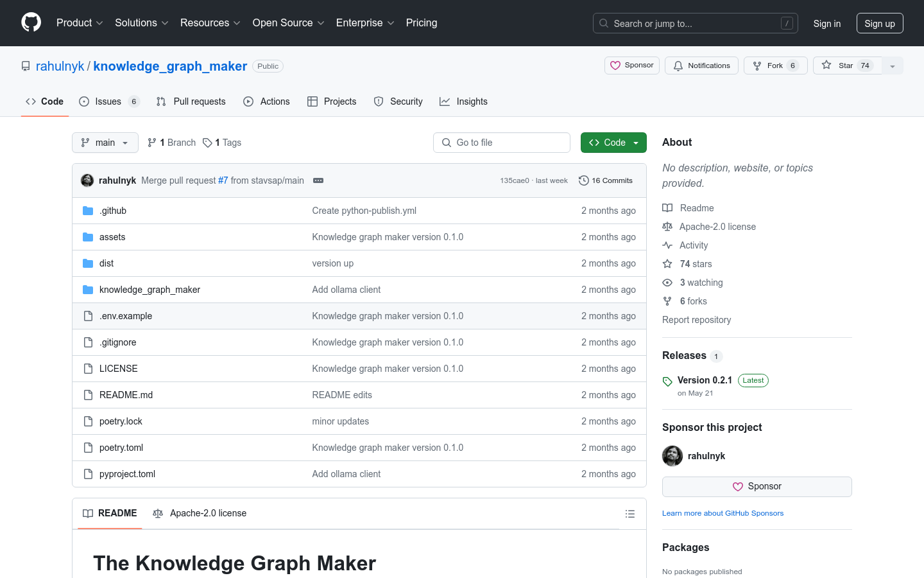
Task: Open the commit history via the clock icon
Action: [583, 180]
